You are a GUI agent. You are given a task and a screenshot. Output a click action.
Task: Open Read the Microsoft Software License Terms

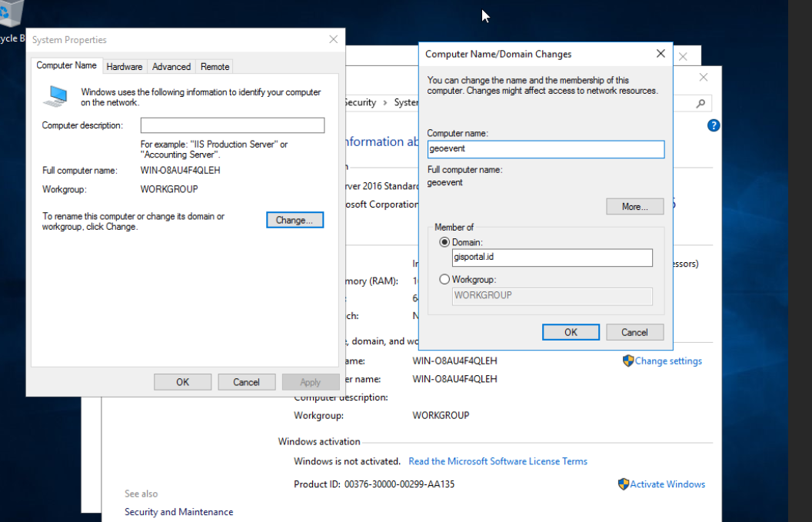tap(498, 461)
